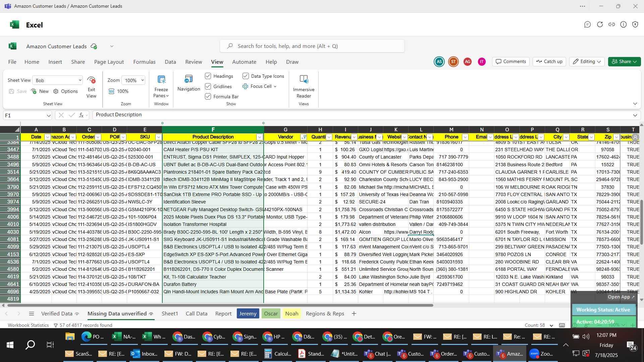Toggle the Headings checkbox

pyautogui.click(x=208, y=76)
